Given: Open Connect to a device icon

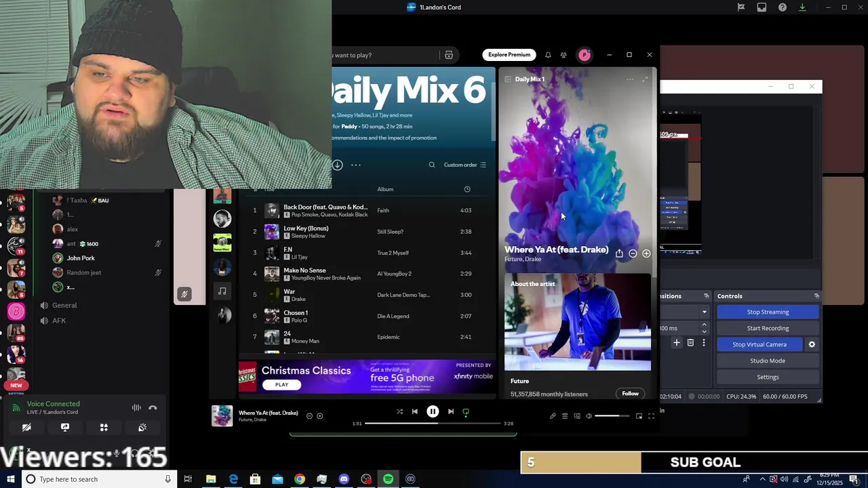Looking at the screenshot, I should pyautogui.click(x=577, y=416).
